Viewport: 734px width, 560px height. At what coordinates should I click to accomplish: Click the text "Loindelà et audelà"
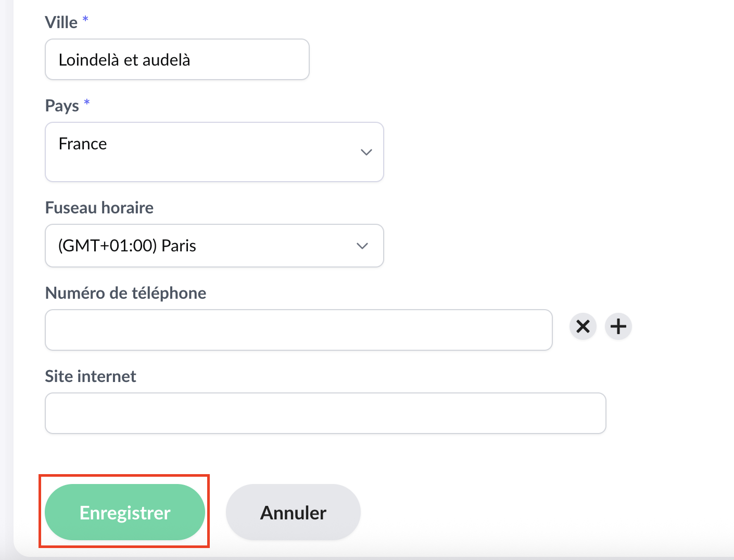click(124, 60)
